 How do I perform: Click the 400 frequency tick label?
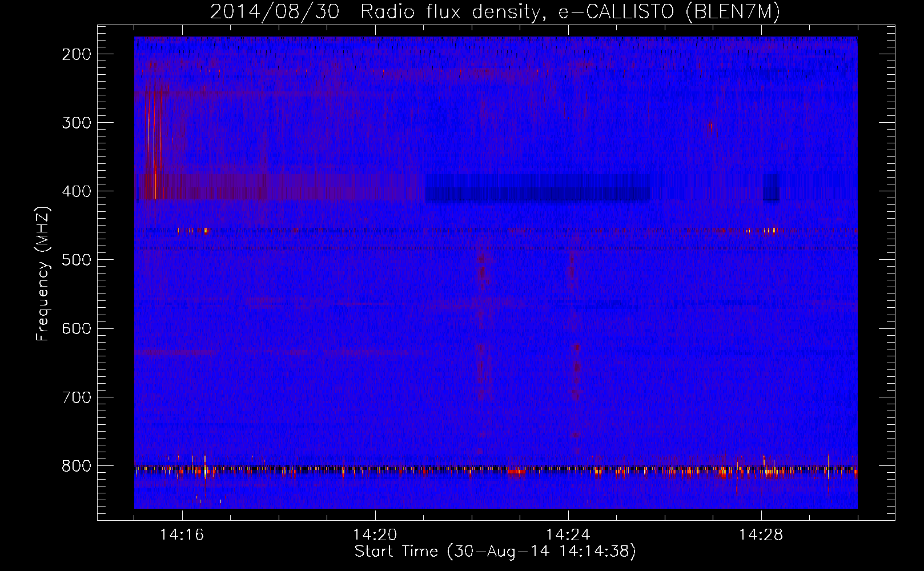click(x=77, y=191)
